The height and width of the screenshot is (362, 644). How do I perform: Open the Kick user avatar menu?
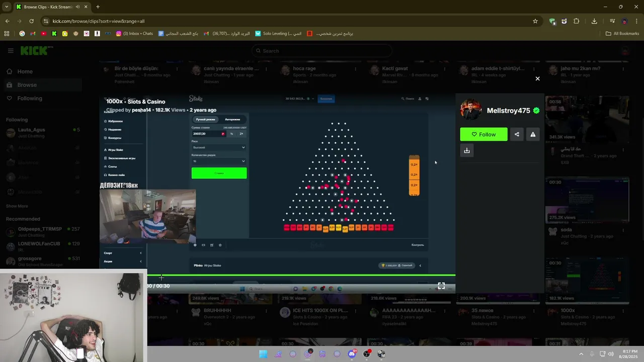625,51
